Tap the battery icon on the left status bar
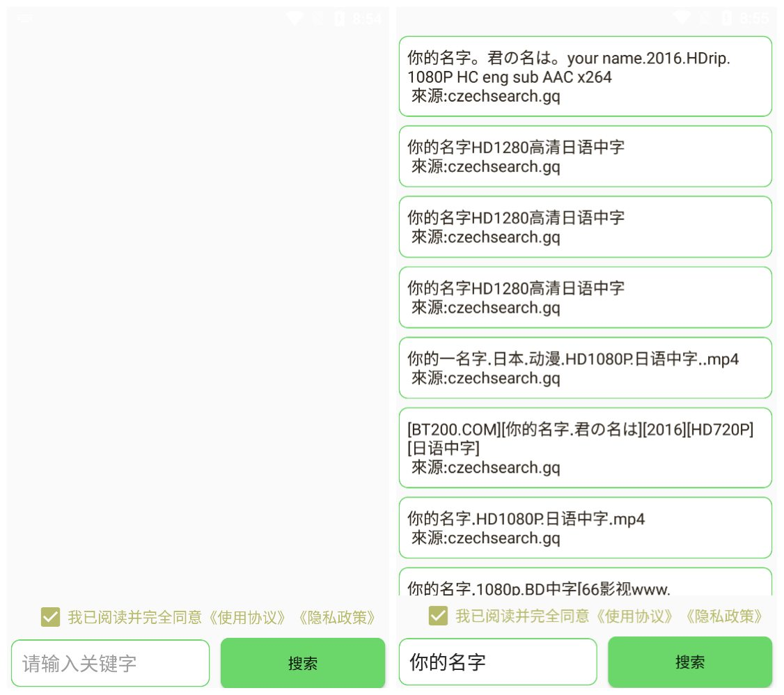784x695 pixels. click(339, 17)
